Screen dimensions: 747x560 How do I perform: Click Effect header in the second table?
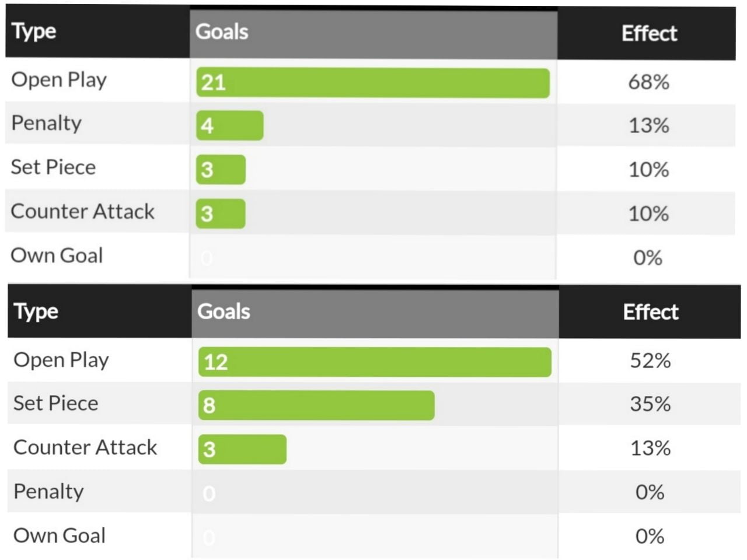651,313
